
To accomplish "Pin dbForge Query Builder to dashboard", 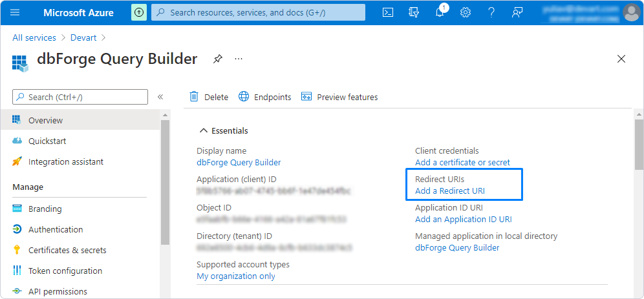I will [x=217, y=59].
